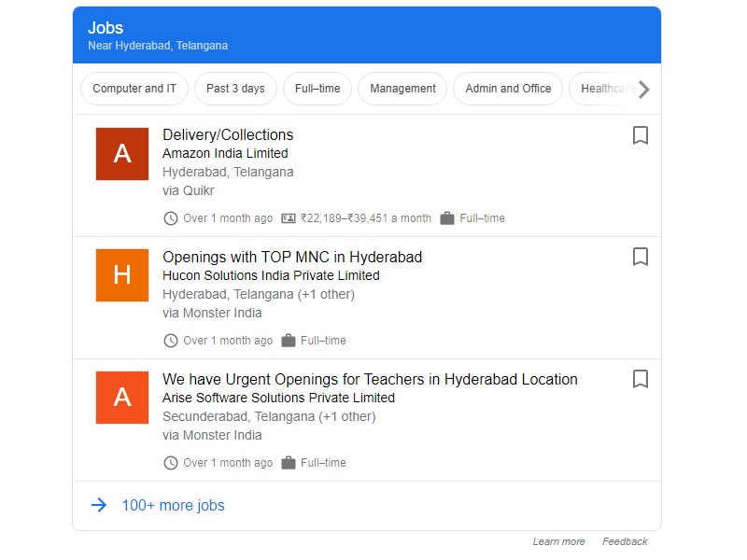Open Urgent Openings for Teachers listing
The height and width of the screenshot is (560, 747).
[370, 380]
